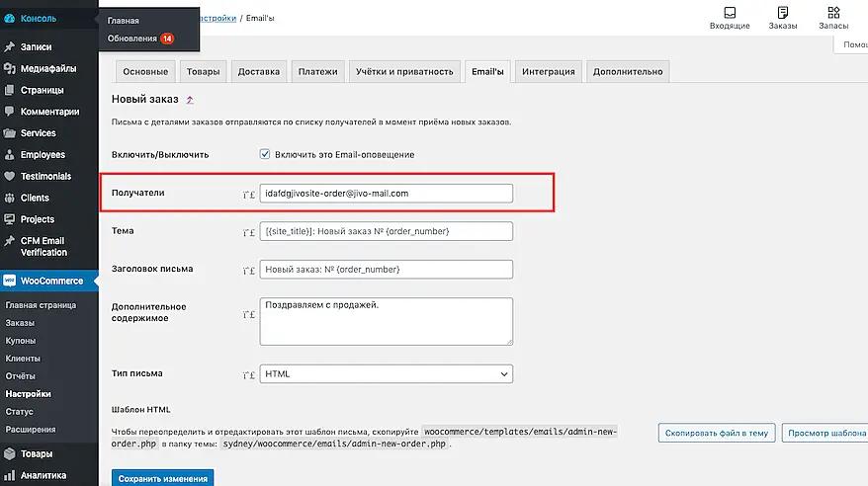Open the Тип письма HTML dropdown

click(387, 373)
